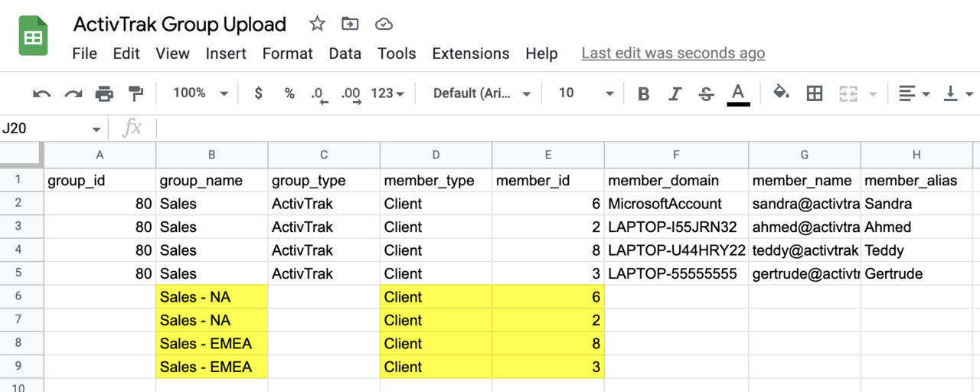
Task: Click the cell containing MicrosoftAccount
Action: [x=676, y=204]
